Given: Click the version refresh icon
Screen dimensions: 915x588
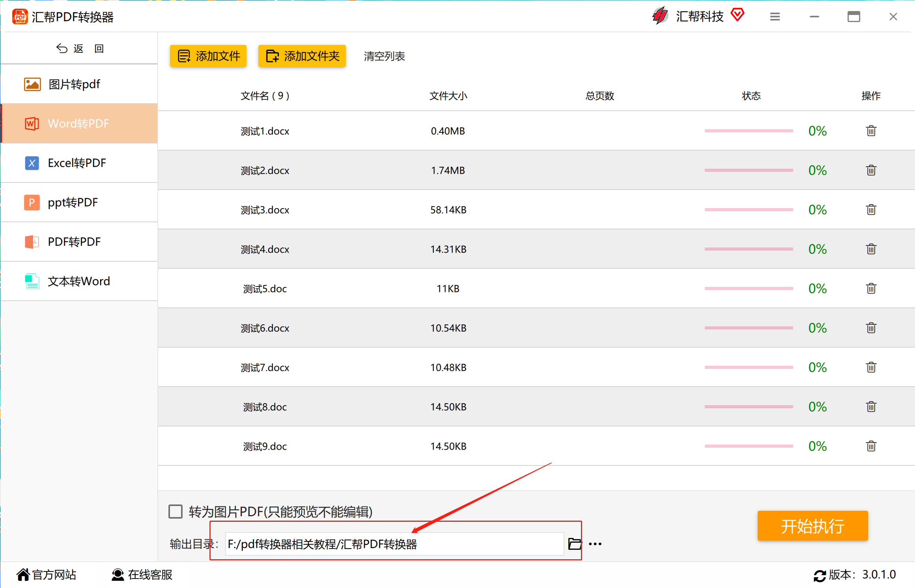Looking at the screenshot, I should (820, 575).
